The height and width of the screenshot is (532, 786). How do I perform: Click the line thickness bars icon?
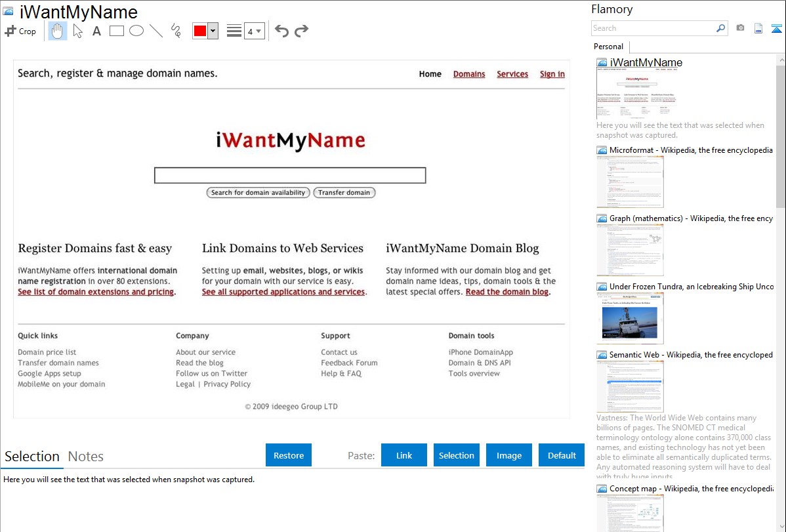234,31
